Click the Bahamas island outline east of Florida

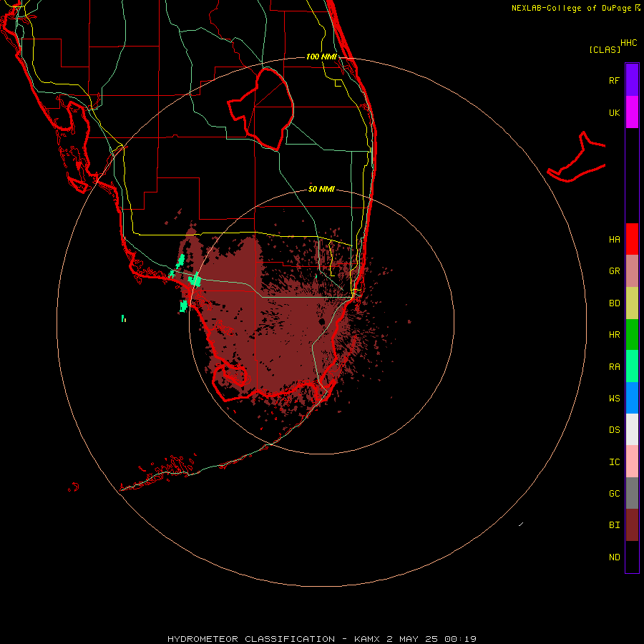click(577, 157)
